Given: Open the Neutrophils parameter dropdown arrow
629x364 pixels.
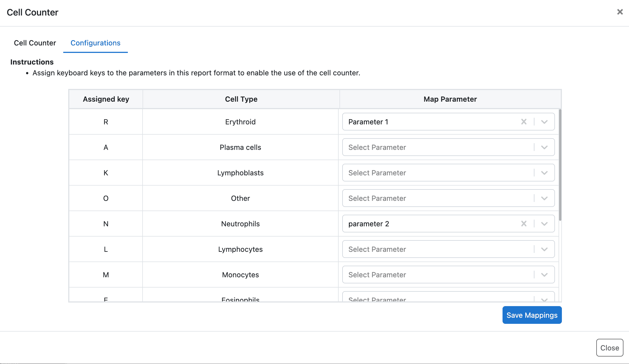Looking at the screenshot, I should coord(544,224).
